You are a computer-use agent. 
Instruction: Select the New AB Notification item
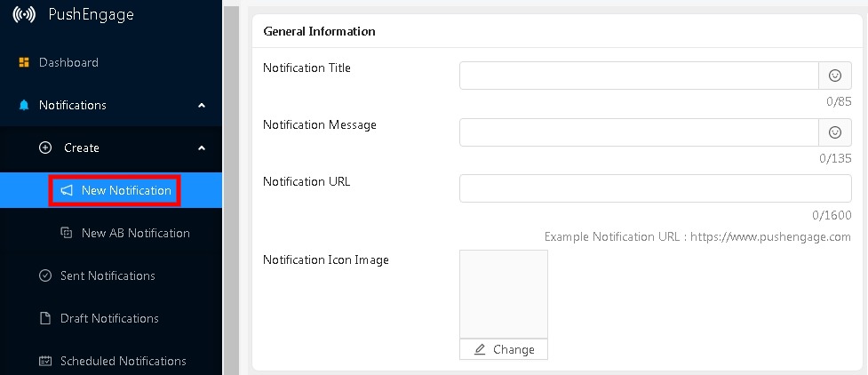(x=136, y=233)
